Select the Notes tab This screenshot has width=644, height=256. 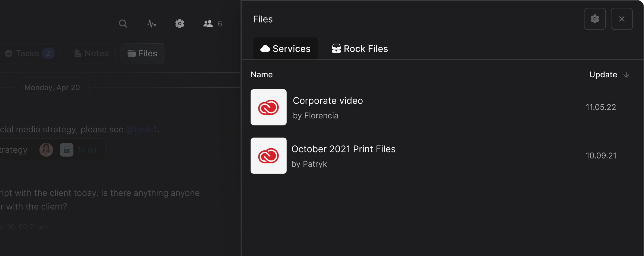tap(91, 53)
